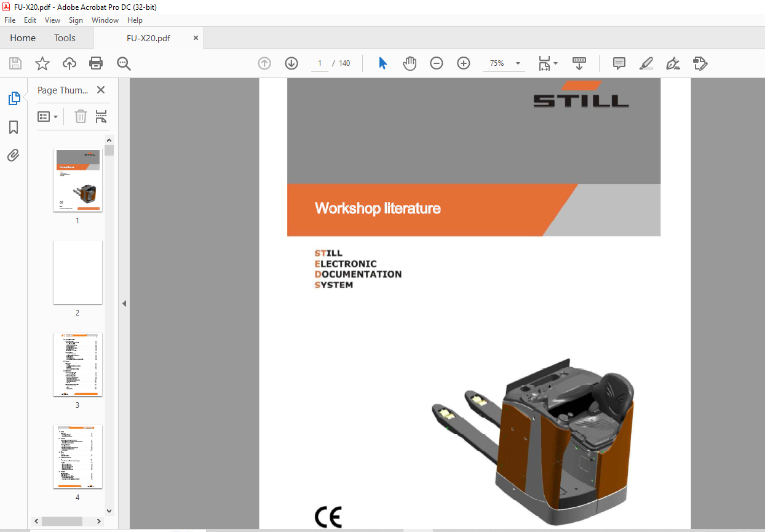
Task: Print the document with the printer icon
Action: [x=96, y=63]
